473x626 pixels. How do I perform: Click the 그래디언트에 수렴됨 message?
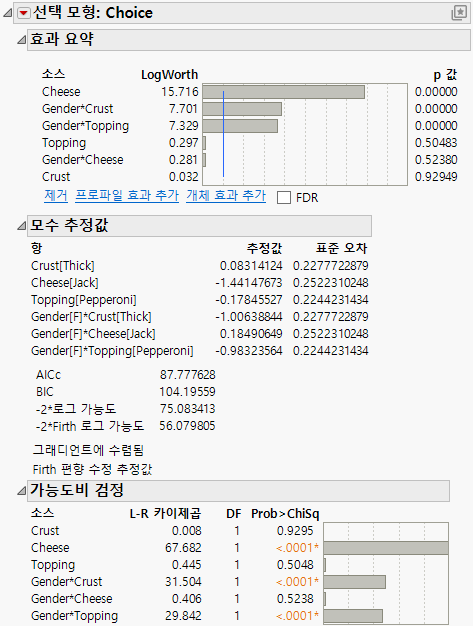[88, 451]
